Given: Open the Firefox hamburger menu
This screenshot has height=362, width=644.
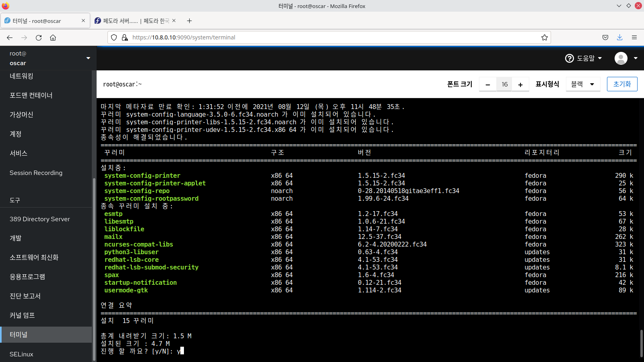Looking at the screenshot, I should pos(634,37).
